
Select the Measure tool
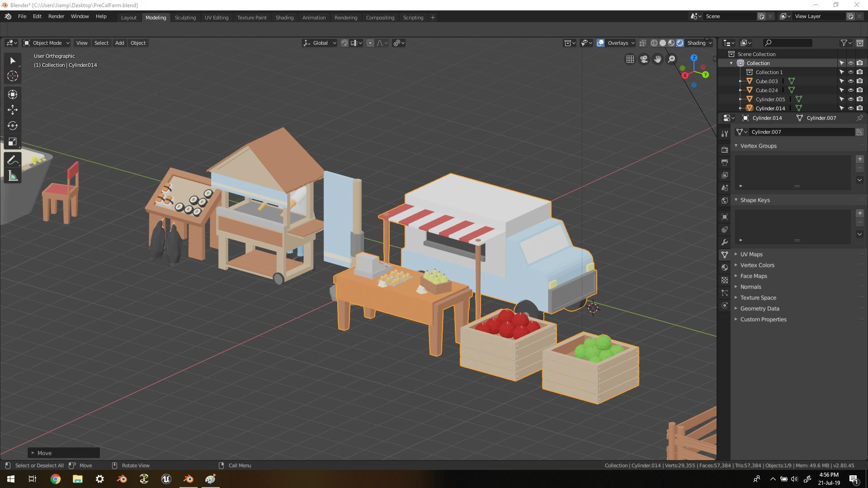pyautogui.click(x=13, y=176)
